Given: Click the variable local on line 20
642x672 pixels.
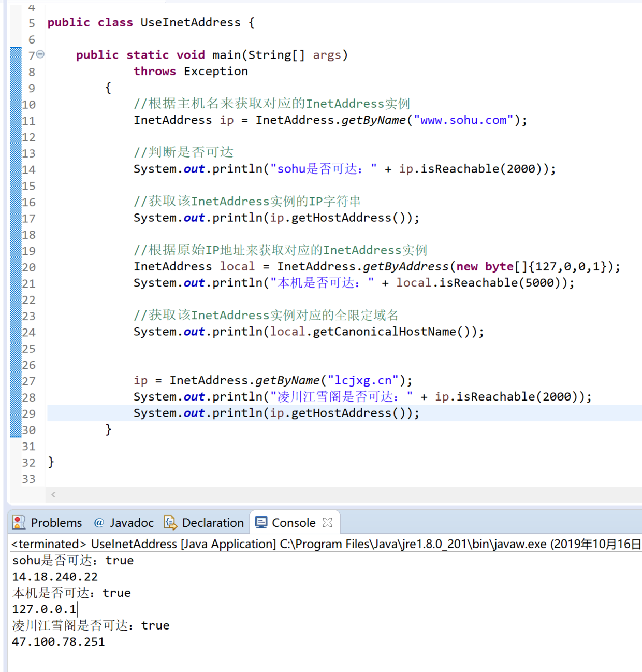Looking at the screenshot, I should pyautogui.click(x=237, y=267).
